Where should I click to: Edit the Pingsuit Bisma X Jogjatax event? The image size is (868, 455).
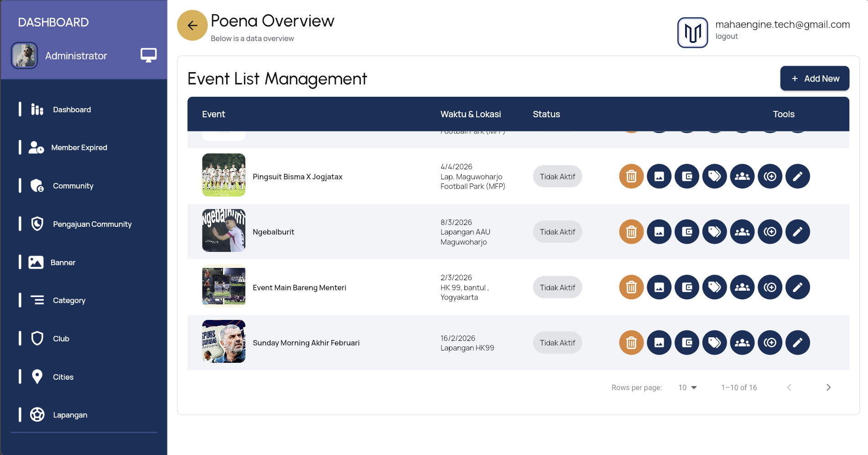pyautogui.click(x=798, y=176)
